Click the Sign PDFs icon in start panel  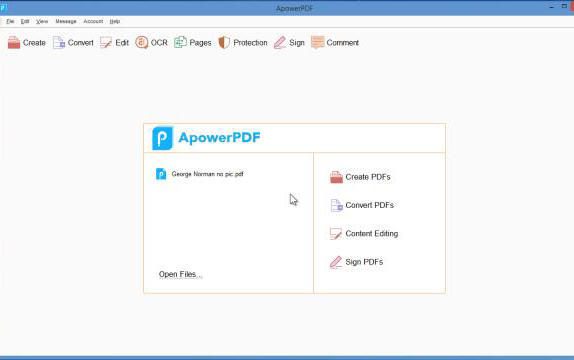click(x=336, y=262)
